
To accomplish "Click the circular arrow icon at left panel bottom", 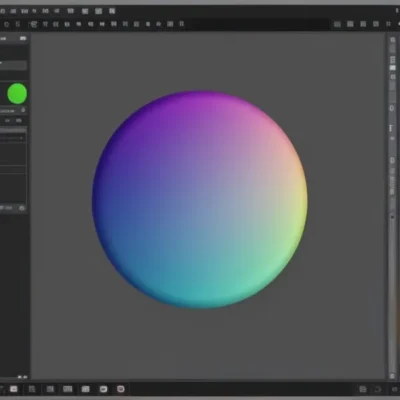I will [22, 208].
